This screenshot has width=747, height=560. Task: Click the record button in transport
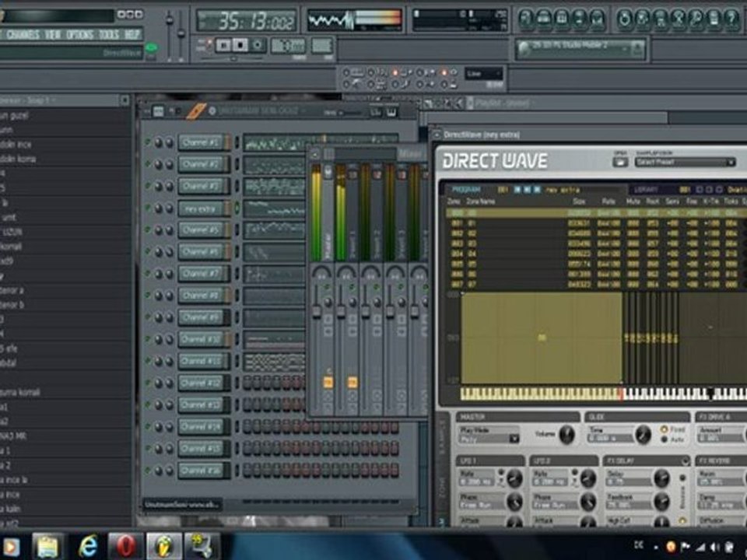258,45
